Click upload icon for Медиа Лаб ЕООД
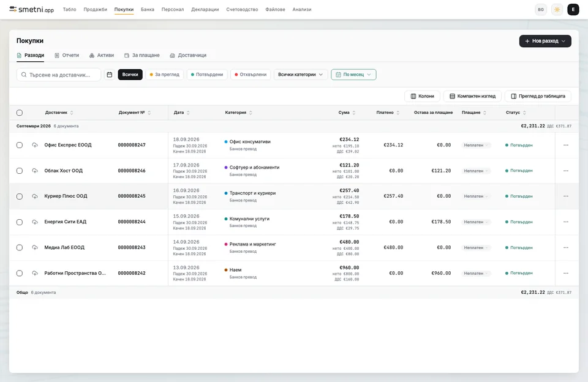The width and height of the screenshot is (588, 382). click(x=35, y=247)
